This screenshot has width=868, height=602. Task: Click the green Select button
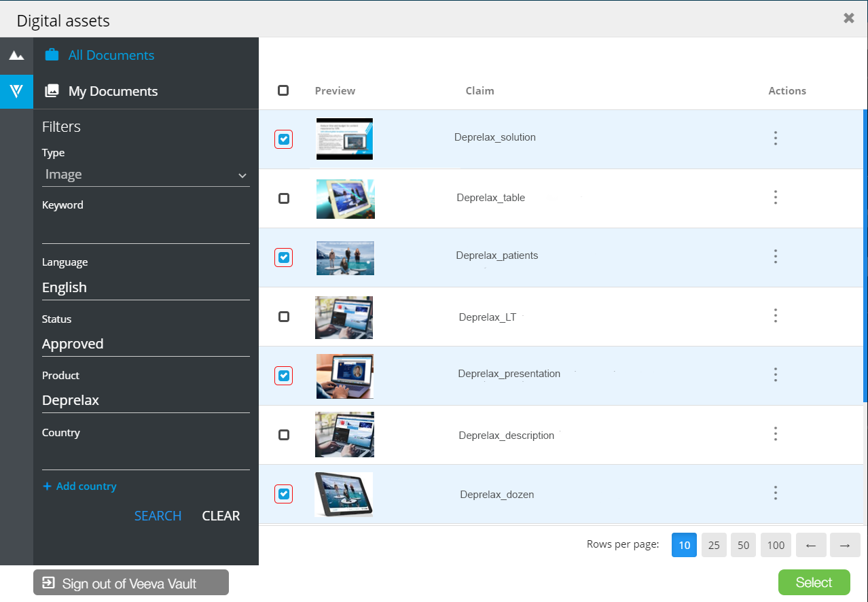point(814,582)
